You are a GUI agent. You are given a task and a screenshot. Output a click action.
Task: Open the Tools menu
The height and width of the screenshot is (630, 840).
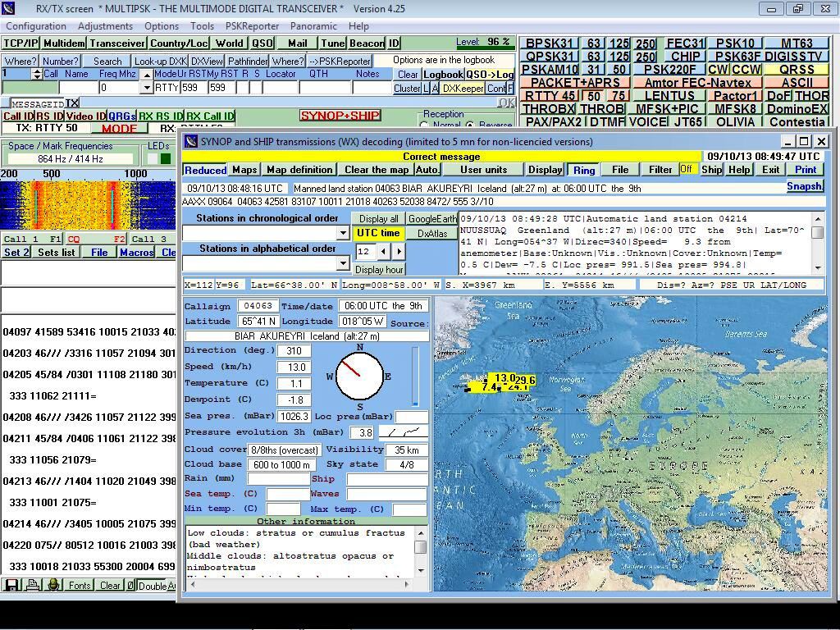click(x=202, y=26)
